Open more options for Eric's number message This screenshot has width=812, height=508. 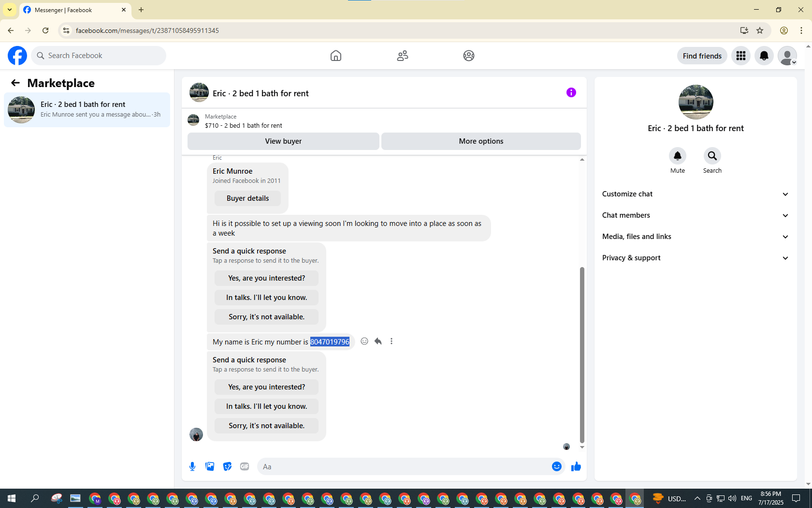391,341
